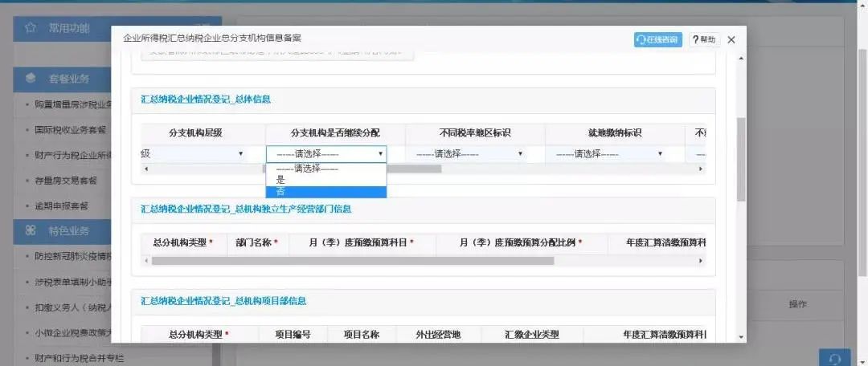
Task: Open 存量房交易套餐 in the sidebar
Action: [x=66, y=181]
